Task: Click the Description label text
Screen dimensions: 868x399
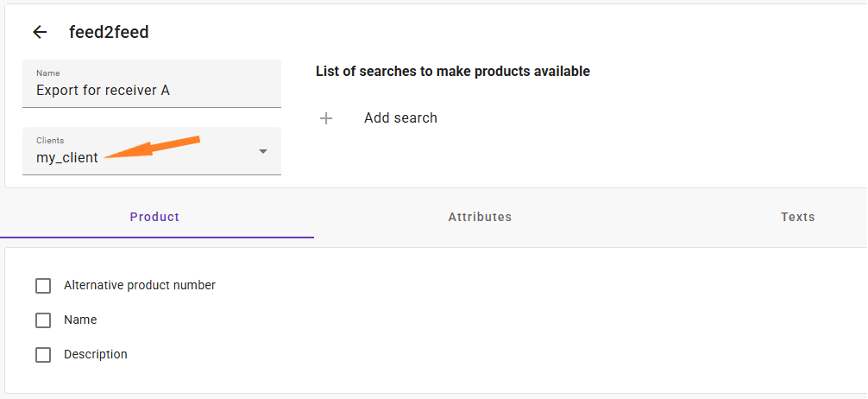Action: (96, 354)
